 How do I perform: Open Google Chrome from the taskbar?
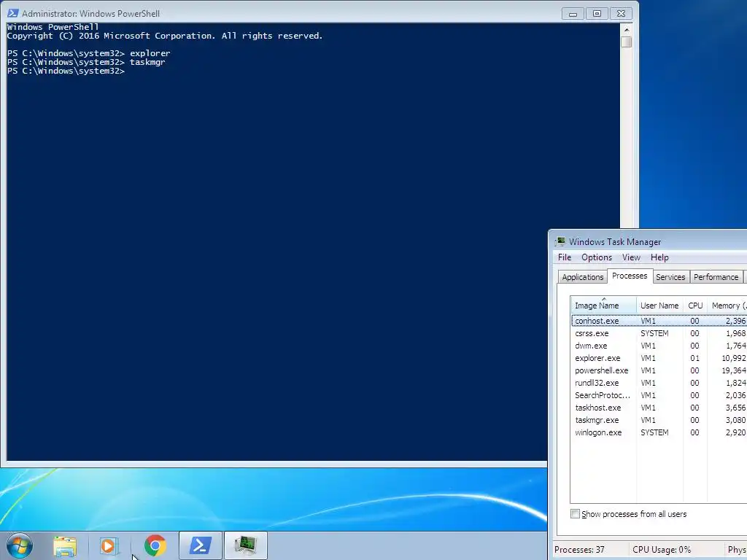pyautogui.click(x=155, y=545)
